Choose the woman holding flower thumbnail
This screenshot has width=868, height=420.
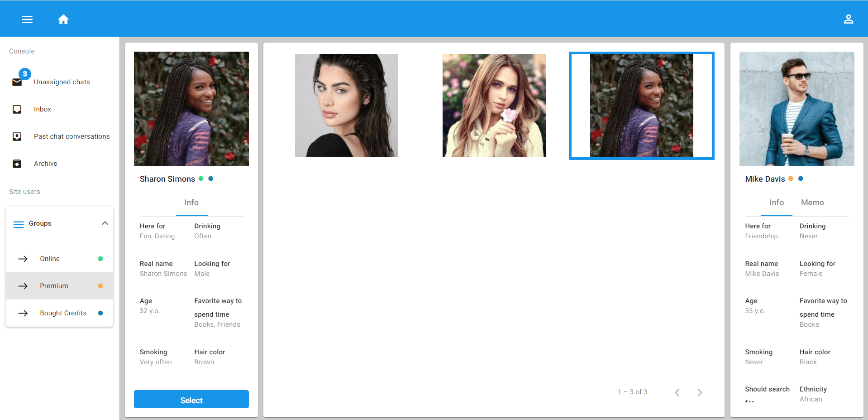click(x=494, y=106)
